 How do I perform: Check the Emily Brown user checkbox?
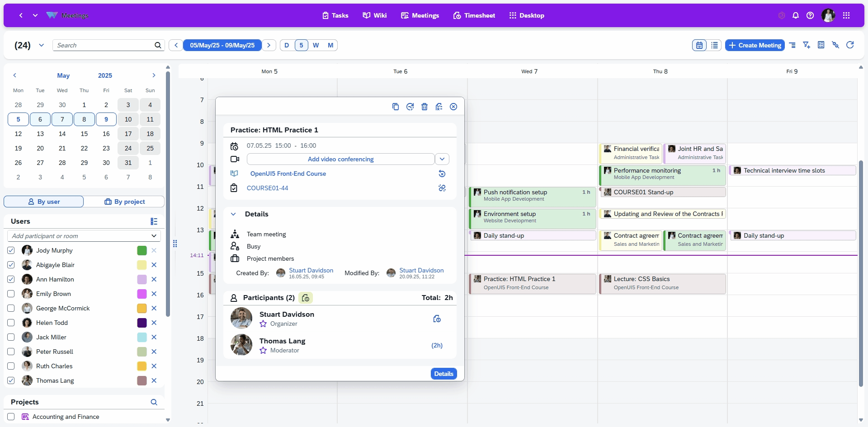tap(11, 294)
